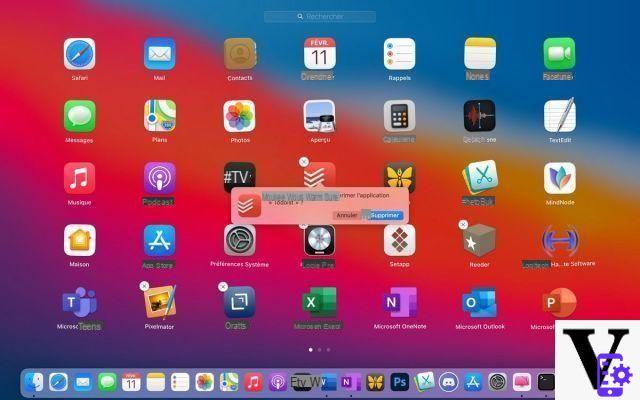Image resolution: width=640 pixels, height=400 pixels.
Task: Open FaceTime in Launchpad grid
Action: (x=559, y=54)
